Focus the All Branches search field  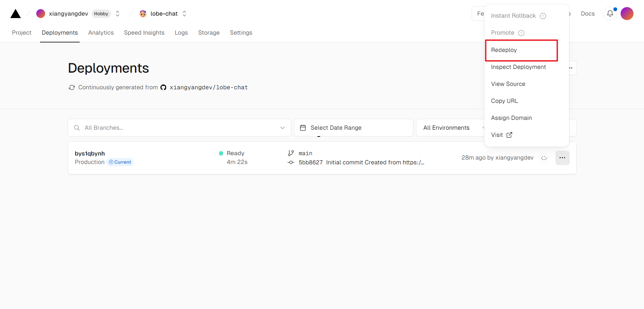click(x=179, y=128)
